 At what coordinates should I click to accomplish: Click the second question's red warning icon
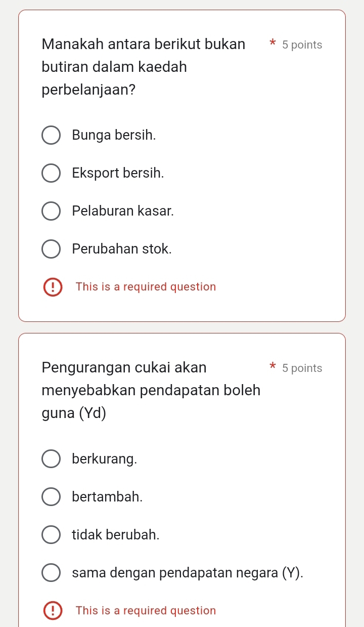point(52,611)
